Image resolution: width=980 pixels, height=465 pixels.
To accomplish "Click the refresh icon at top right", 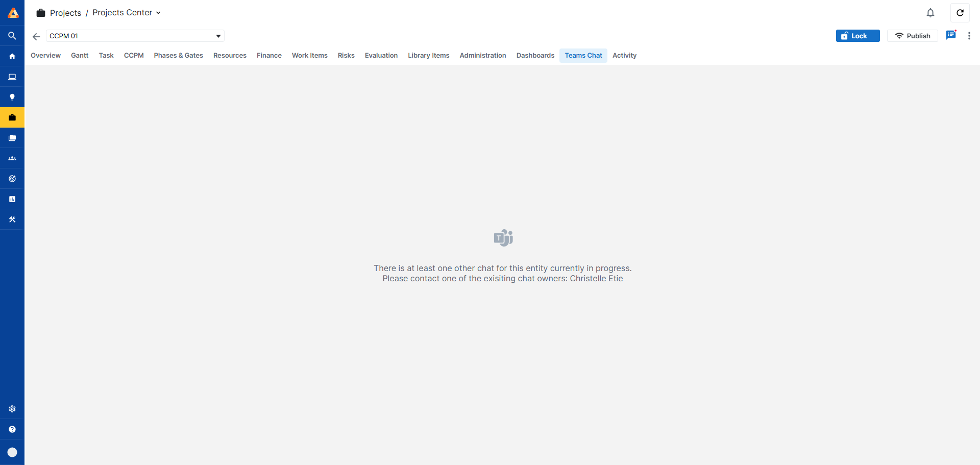I will (x=960, y=13).
